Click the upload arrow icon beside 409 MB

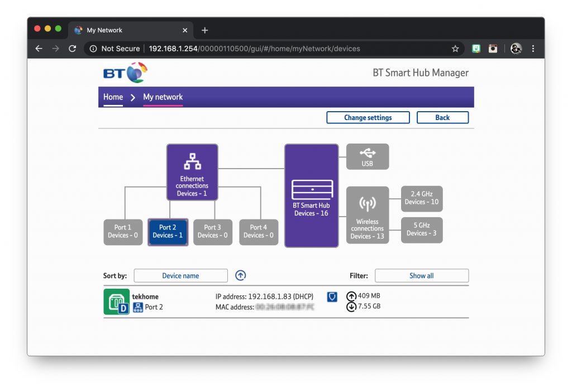coord(351,296)
